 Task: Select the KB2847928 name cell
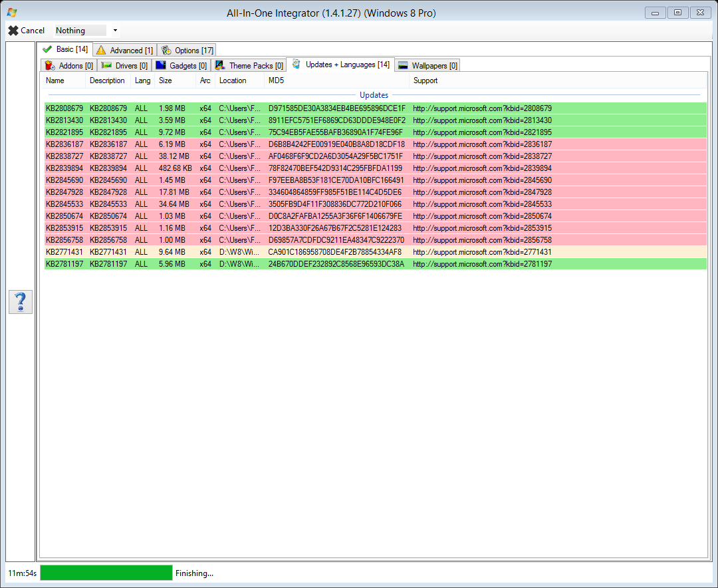click(64, 192)
